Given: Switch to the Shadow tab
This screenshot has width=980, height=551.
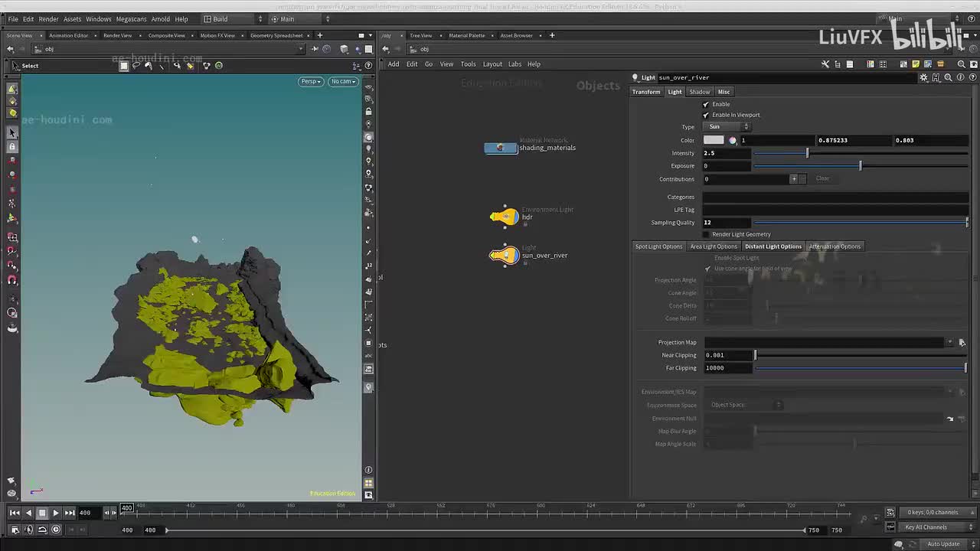Looking at the screenshot, I should click(699, 92).
